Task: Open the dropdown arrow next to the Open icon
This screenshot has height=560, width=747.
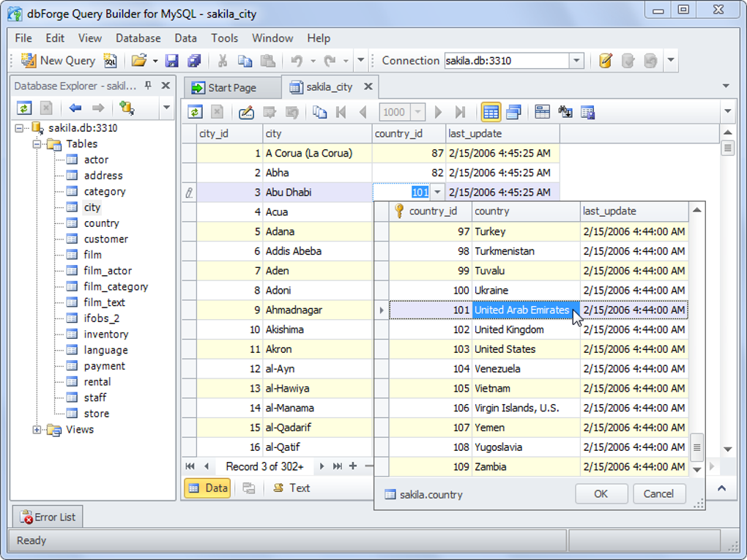Action: click(x=155, y=61)
